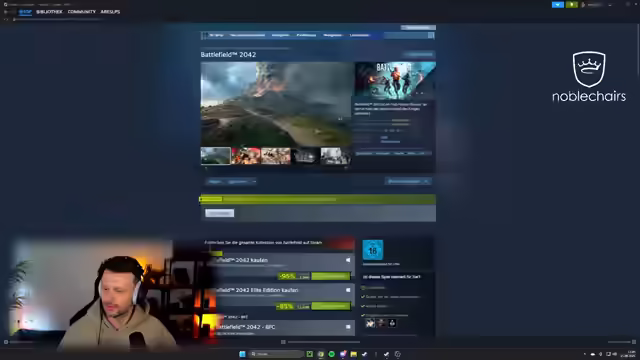Click Windows icon on Elite Edition kaufen
The height and width of the screenshot is (360, 640).
[x=348, y=290]
